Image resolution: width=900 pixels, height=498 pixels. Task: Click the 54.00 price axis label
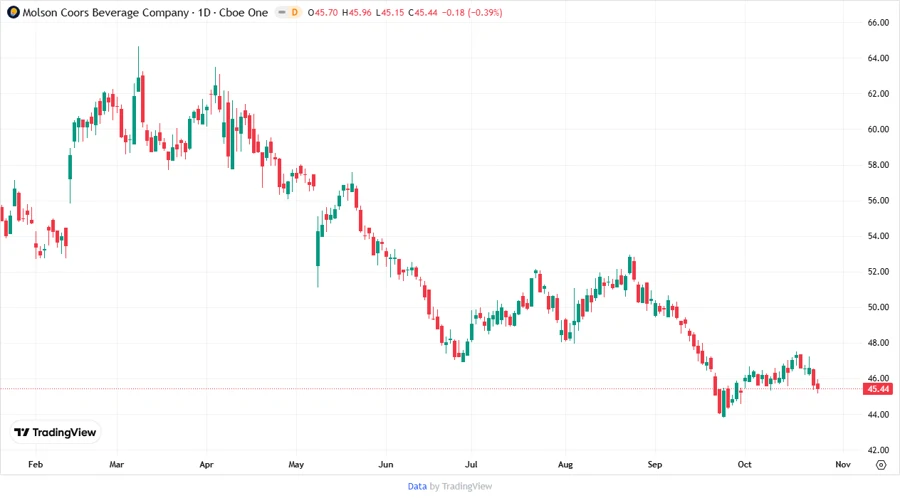(x=878, y=236)
